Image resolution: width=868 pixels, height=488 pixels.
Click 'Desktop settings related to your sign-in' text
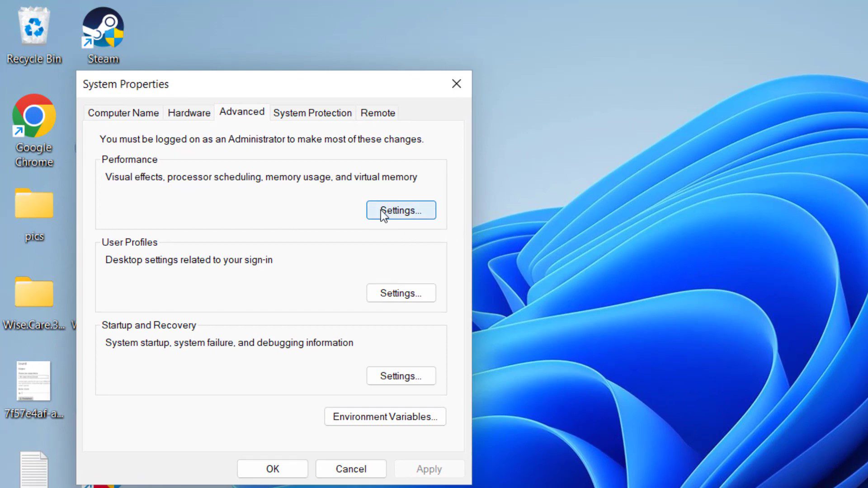[189, 260]
